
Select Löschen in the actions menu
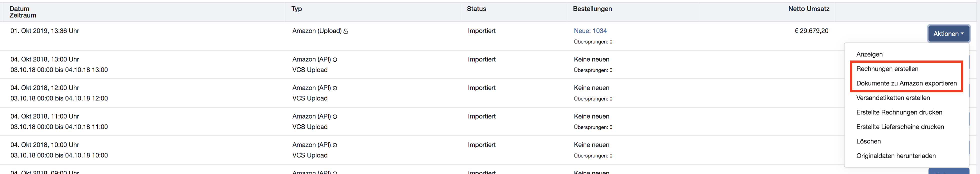868,141
